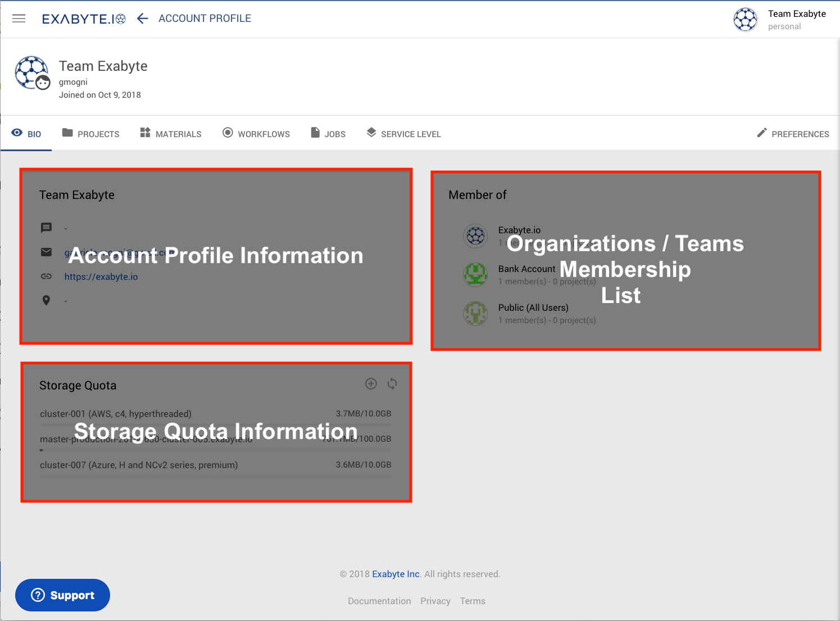Click the Support help button

pyautogui.click(x=62, y=595)
